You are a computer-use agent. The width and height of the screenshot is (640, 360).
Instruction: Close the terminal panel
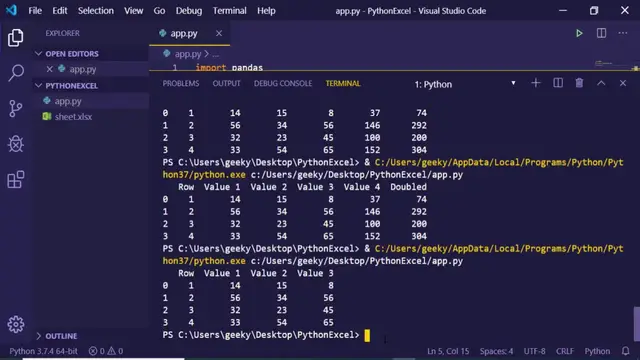[x=622, y=83]
